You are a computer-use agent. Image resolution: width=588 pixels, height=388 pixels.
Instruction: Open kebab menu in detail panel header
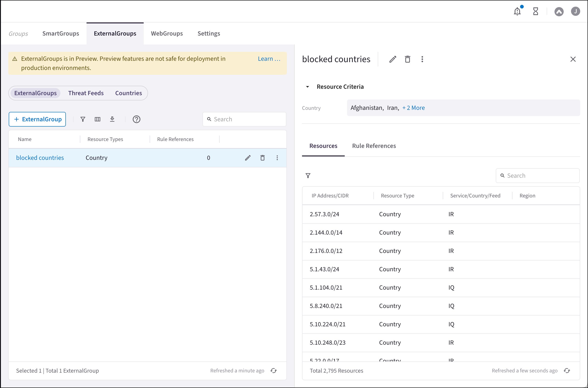(422, 59)
